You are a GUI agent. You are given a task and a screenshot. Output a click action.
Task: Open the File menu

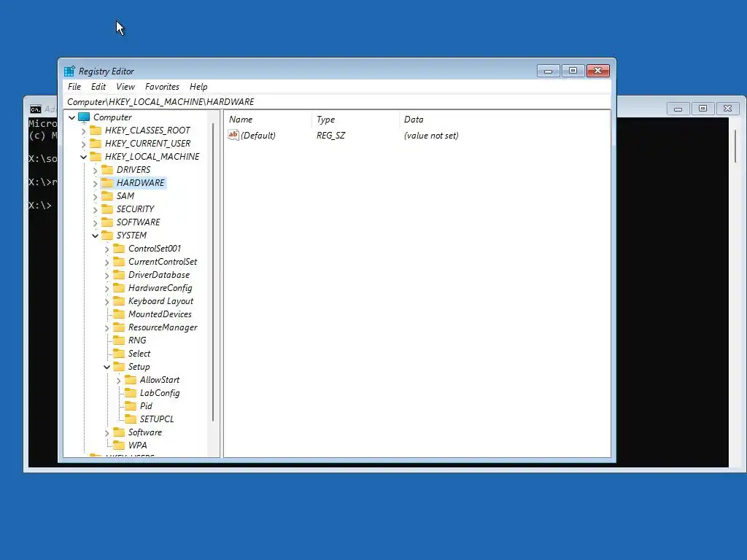pyautogui.click(x=74, y=87)
